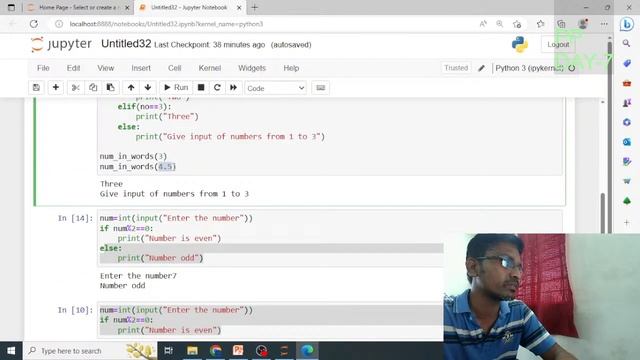Add a sidebar app with plus icon
640x360 pixels.
pyautogui.click(x=627, y=222)
